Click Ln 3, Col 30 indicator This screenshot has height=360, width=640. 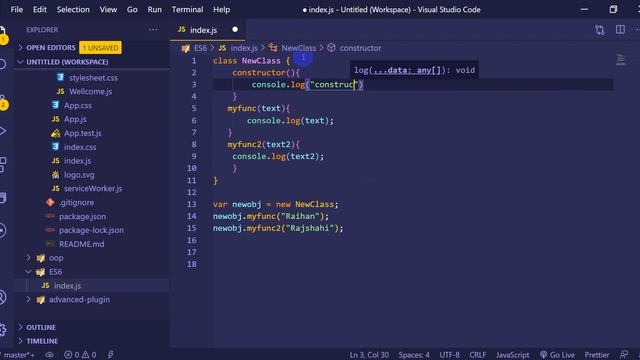coord(369,355)
